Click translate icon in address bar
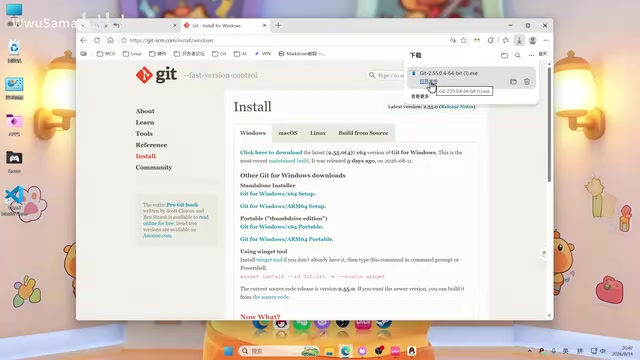The image size is (640, 360). tap(453, 40)
